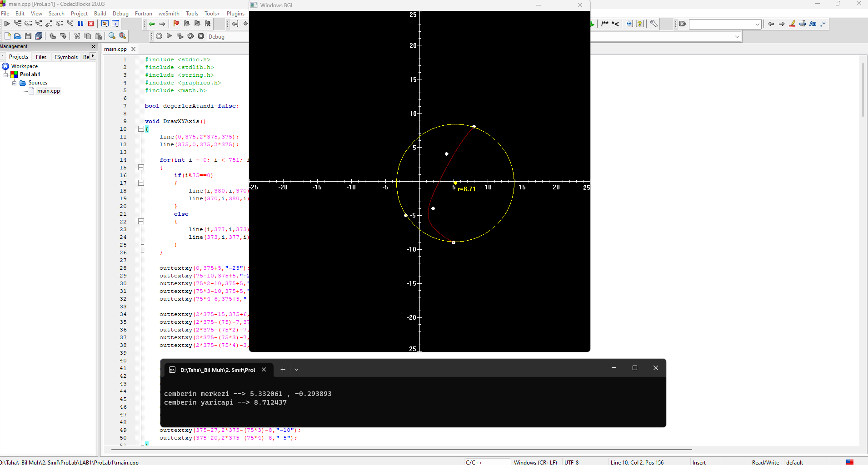Abort the build with the X icon

tap(201, 36)
